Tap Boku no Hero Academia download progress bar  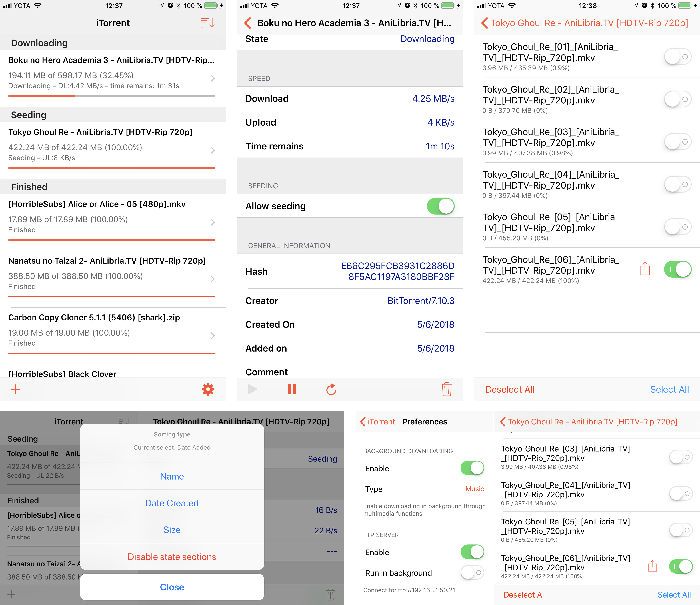pos(111,96)
